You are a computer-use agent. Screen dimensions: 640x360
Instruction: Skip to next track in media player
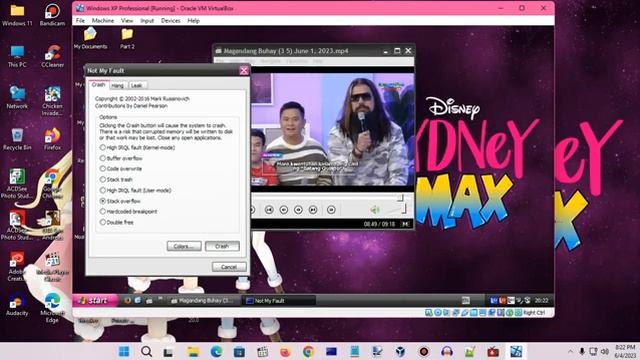tap(313, 209)
